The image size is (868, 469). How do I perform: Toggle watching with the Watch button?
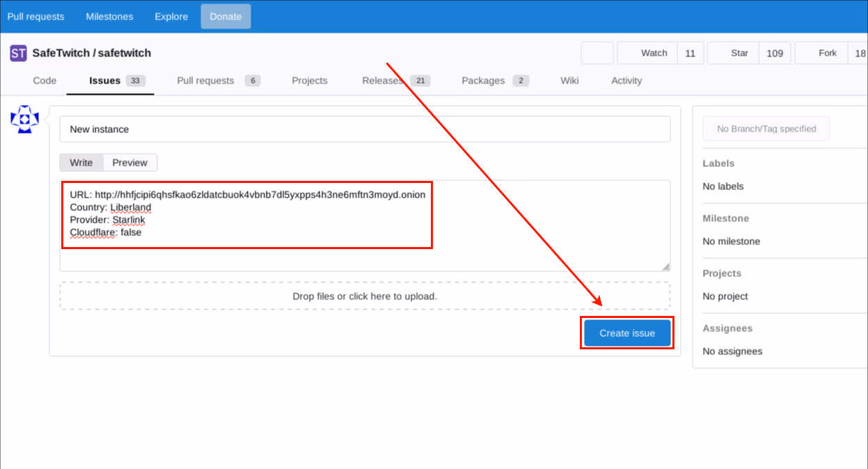coord(653,52)
